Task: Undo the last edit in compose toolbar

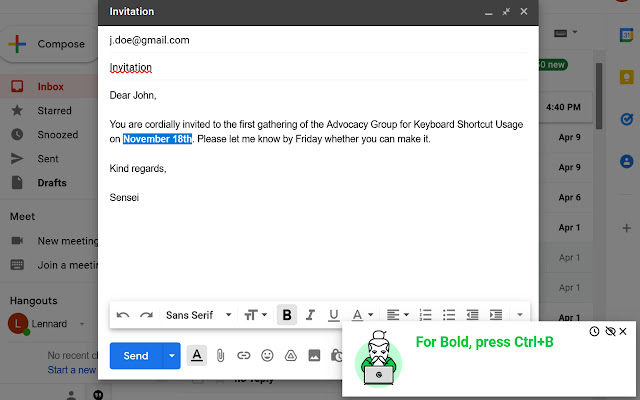Action: coord(123,315)
